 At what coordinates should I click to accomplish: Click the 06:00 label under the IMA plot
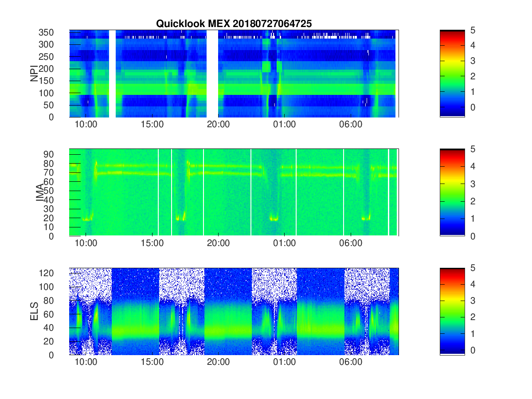click(350, 243)
